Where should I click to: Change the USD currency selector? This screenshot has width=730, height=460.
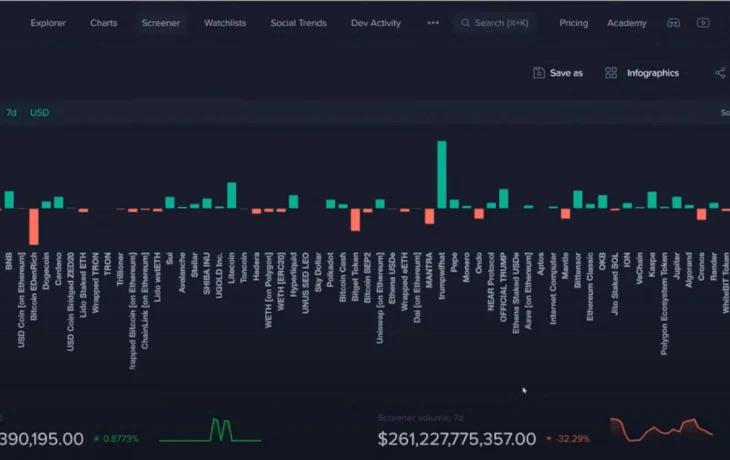tap(40, 113)
